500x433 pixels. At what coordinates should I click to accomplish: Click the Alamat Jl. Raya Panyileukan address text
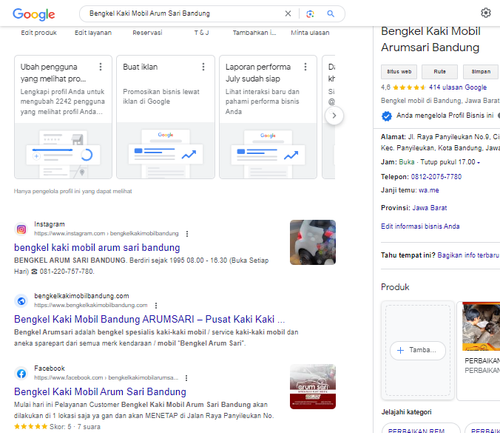pyautogui.click(x=440, y=142)
